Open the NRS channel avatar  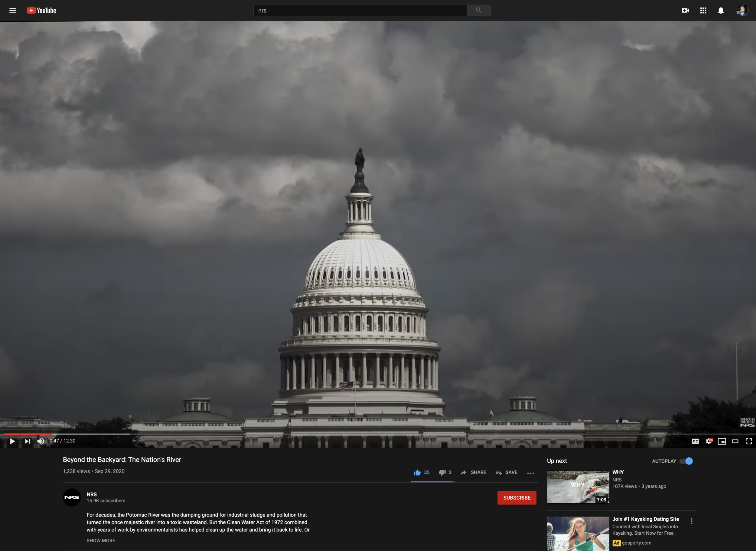tap(72, 497)
